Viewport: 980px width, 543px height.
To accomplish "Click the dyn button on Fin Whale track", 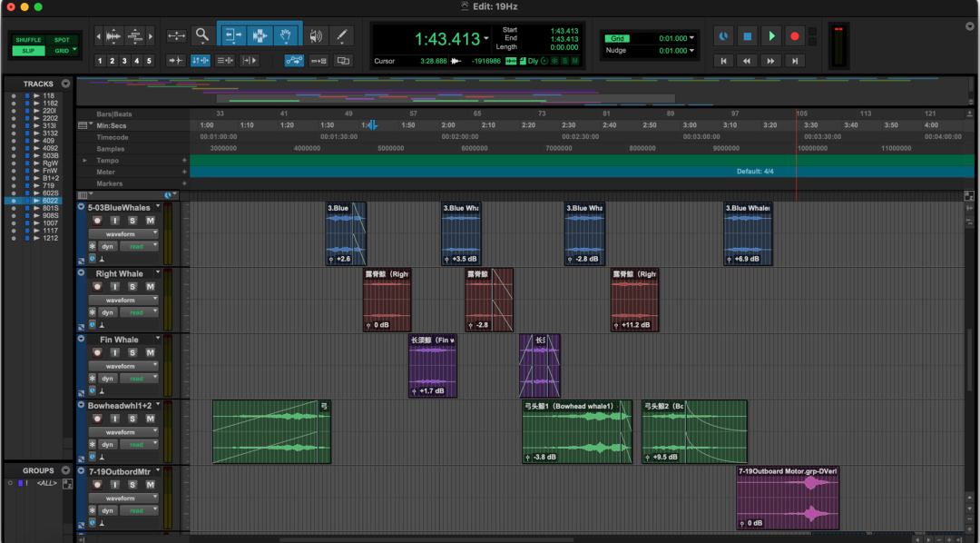I will pyautogui.click(x=108, y=379).
